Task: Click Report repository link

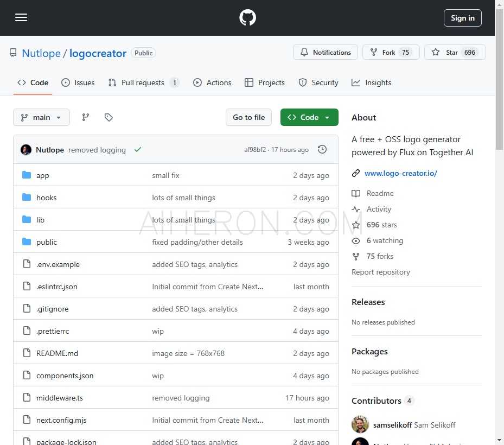Action: pos(380,272)
